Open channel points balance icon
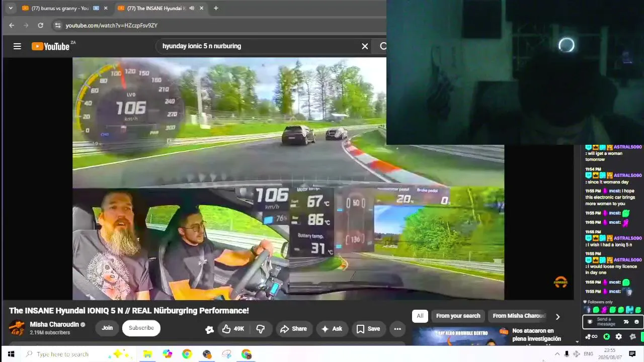Screen dimensions: 644x362 591,337
